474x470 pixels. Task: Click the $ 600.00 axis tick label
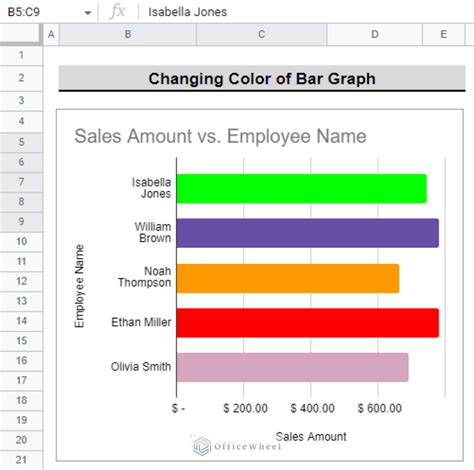tap(380, 408)
